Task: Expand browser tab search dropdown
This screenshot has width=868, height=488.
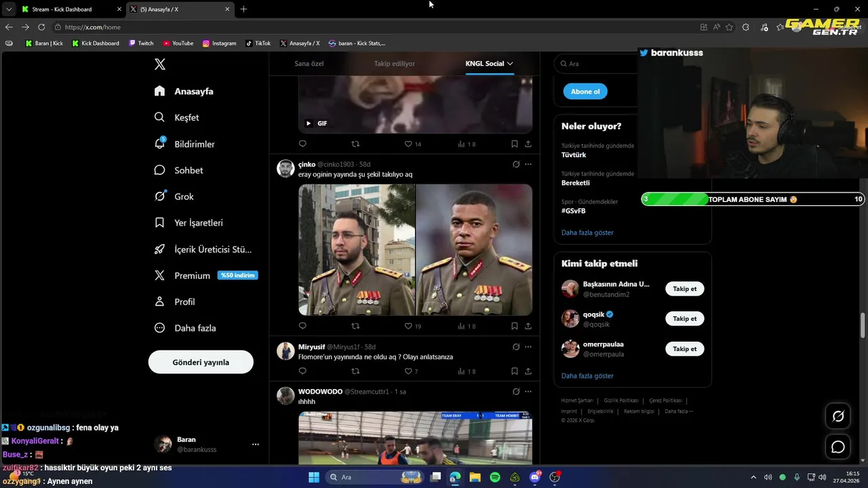Action: (x=8, y=9)
